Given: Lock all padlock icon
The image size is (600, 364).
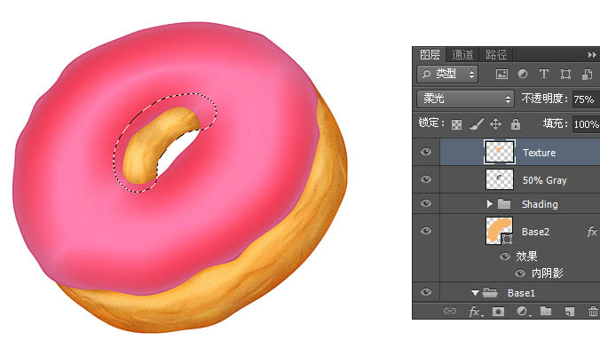Looking at the screenshot, I should pyautogui.click(x=516, y=124).
